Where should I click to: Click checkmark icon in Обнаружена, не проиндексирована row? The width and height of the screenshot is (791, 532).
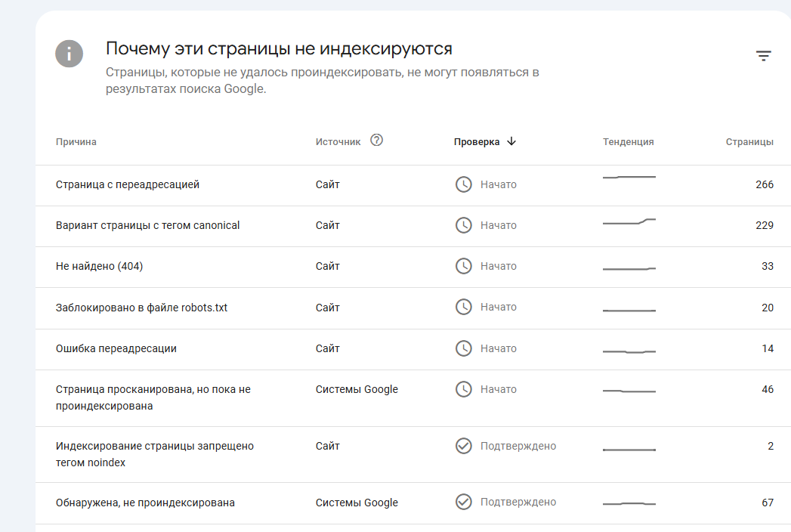point(463,503)
